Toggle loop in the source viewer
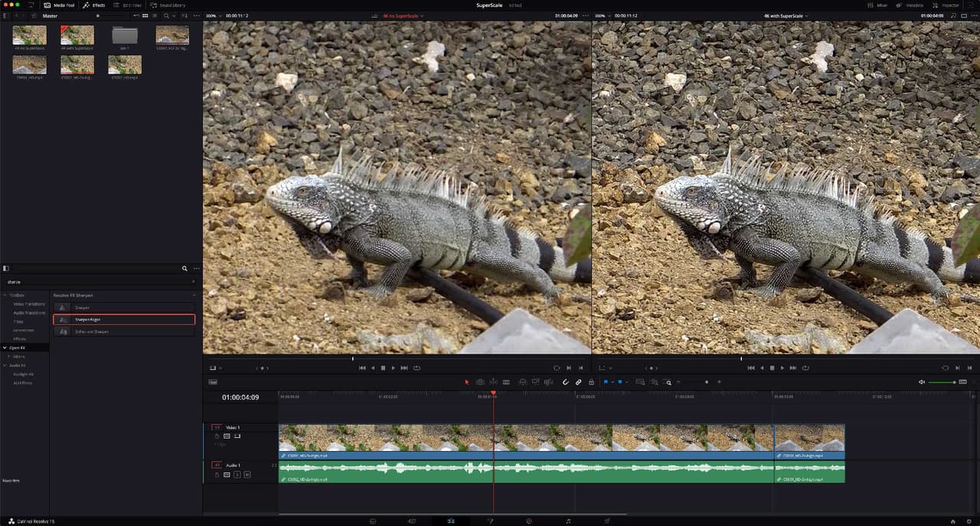980x526 pixels. click(x=416, y=368)
